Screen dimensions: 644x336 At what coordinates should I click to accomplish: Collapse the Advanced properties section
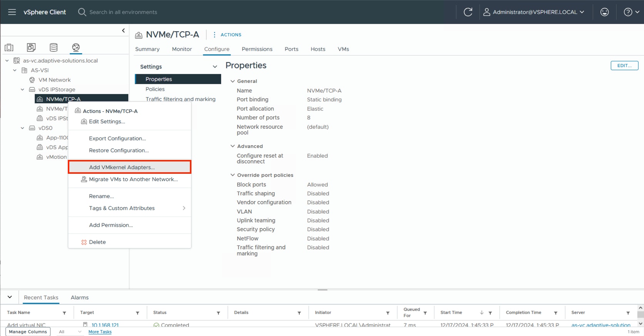click(x=233, y=146)
